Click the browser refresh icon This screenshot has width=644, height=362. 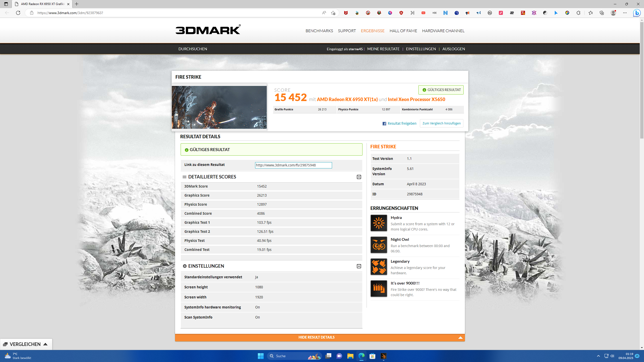[x=18, y=13]
